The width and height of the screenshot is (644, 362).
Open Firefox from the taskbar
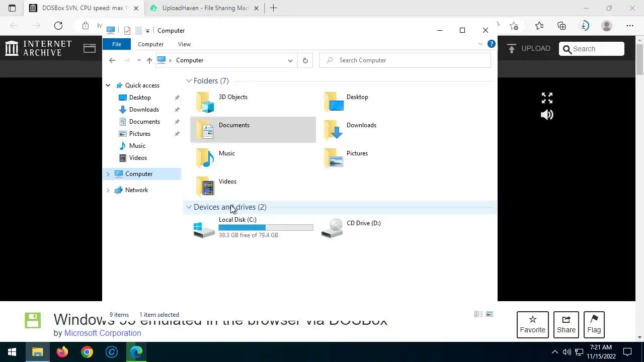62,352
